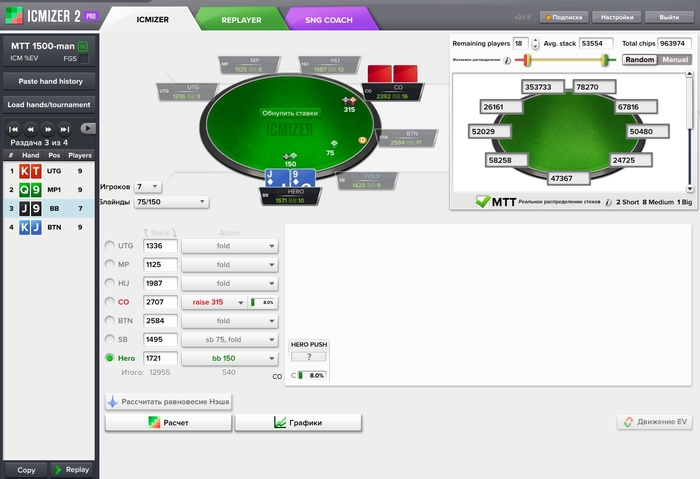Click the ICMIZER 2 logo icon
Image resolution: width=700 pixels, height=479 pixels.
point(14,16)
